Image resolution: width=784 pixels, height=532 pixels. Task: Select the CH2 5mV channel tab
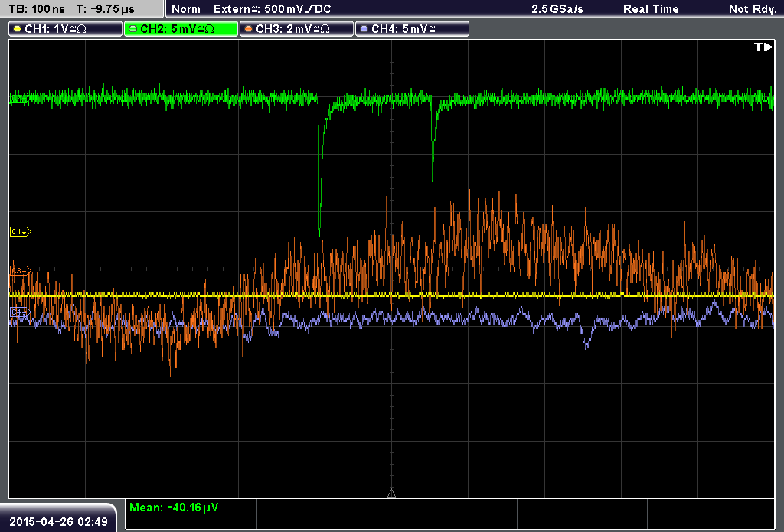coord(181,29)
